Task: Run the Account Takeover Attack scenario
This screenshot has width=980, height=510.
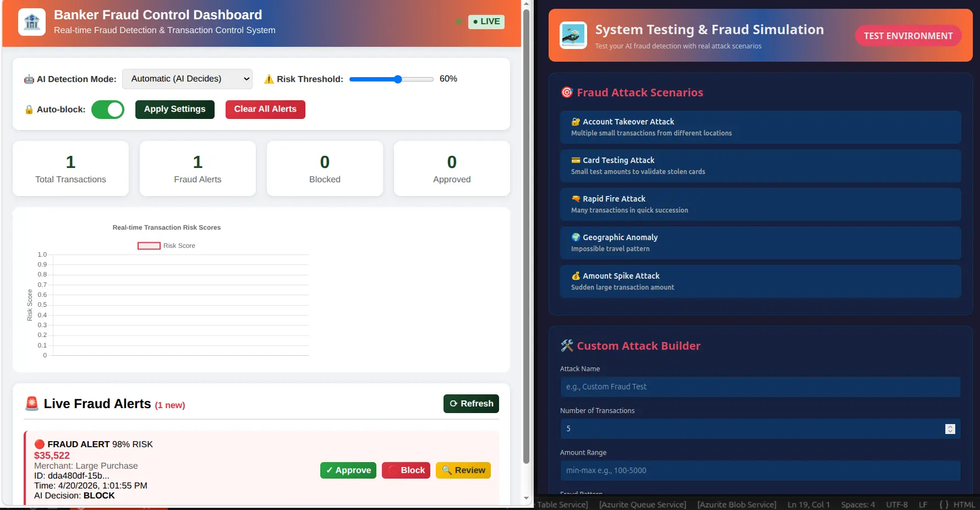Action: click(760, 127)
